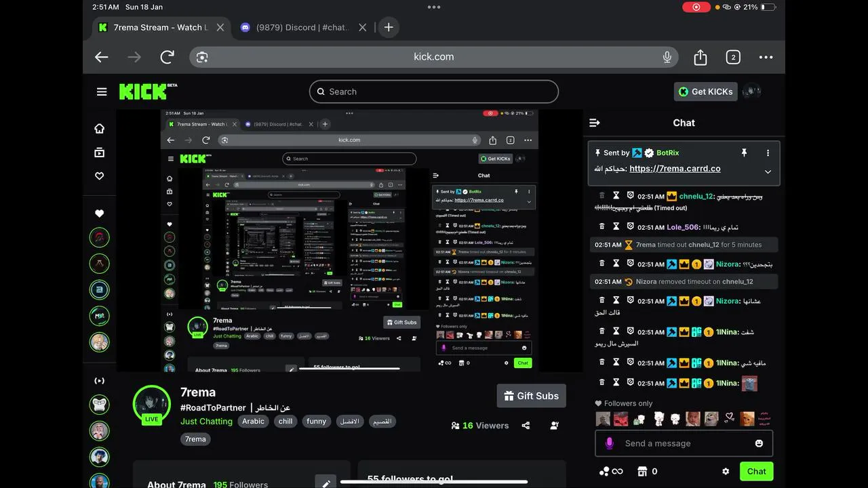Open pinned message three-dot options
Viewport: 868px width, 488px height.
coord(768,153)
